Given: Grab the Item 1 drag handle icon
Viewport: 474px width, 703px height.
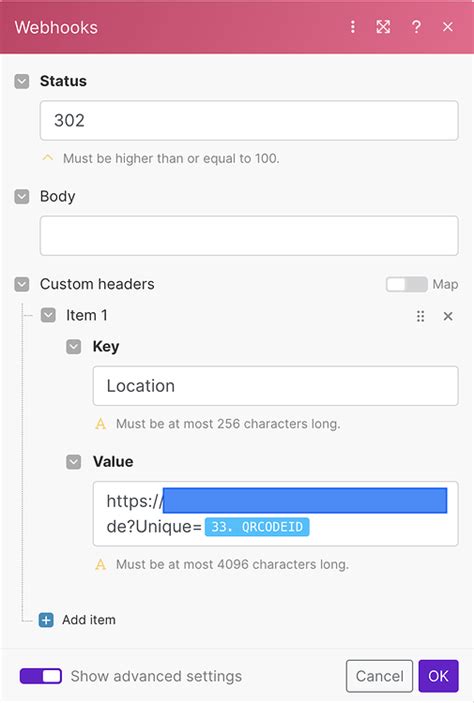Looking at the screenshot, I should coord(420,316).
